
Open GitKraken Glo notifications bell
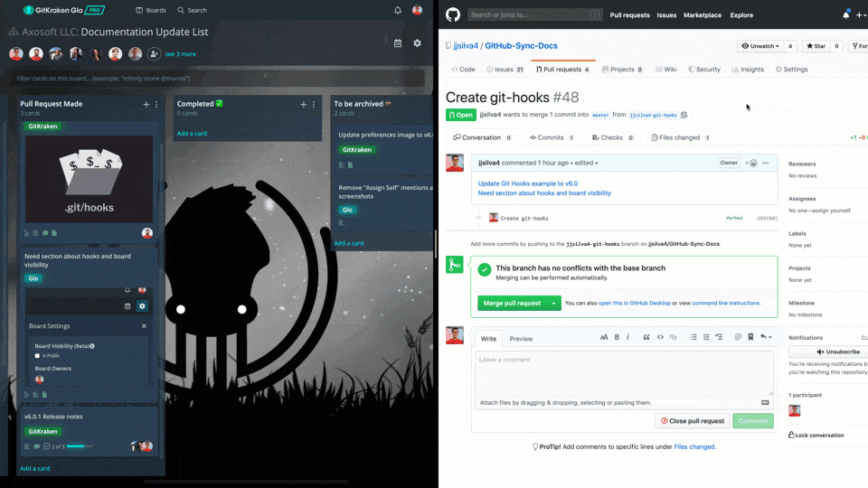[398, 10]
